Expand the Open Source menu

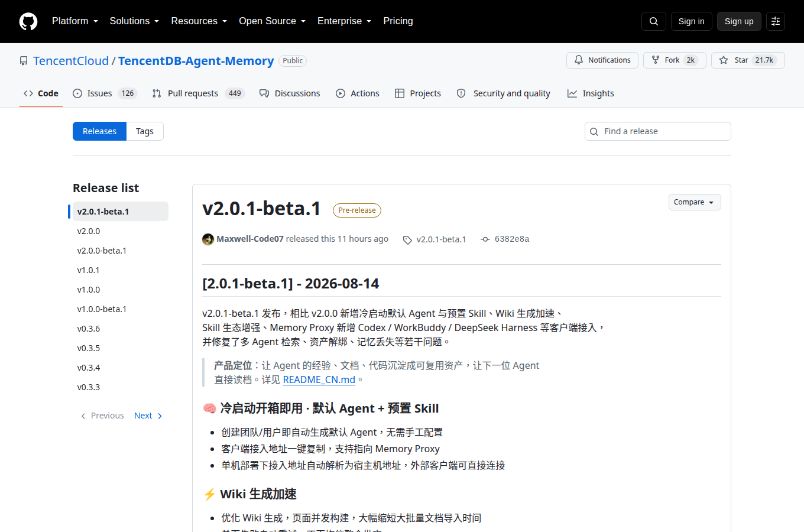click(x=273, y=21)
